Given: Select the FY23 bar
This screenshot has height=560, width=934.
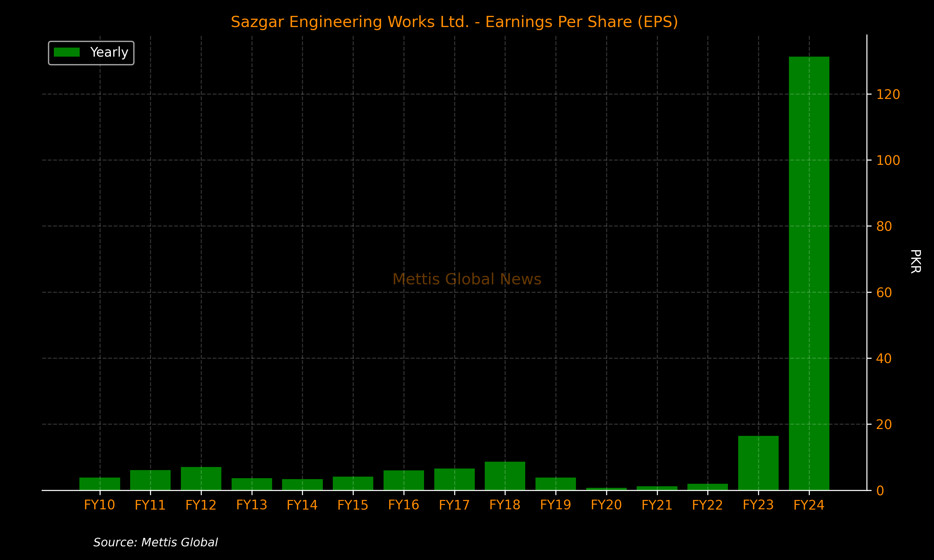Looking at the screenshot, I should click(x=758, y=463).
